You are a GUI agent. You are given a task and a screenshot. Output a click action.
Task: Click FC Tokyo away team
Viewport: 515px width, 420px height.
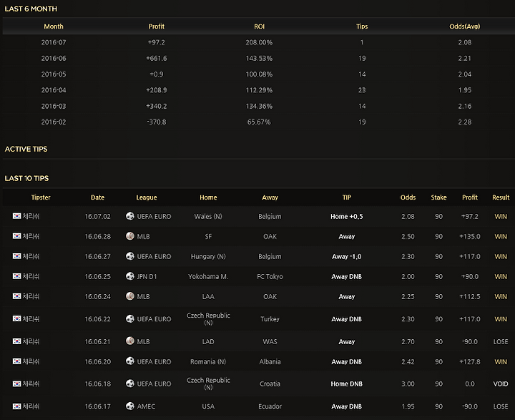pos(270,276)
